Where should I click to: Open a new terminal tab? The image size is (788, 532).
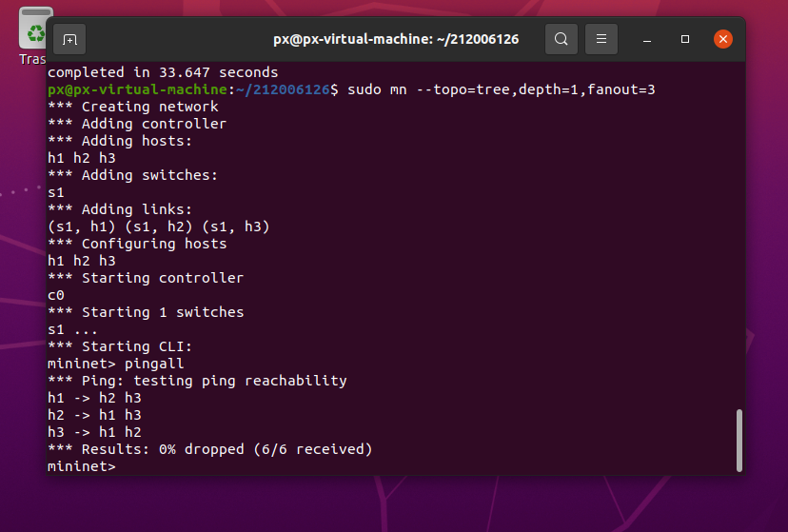(x=69, y=39)
